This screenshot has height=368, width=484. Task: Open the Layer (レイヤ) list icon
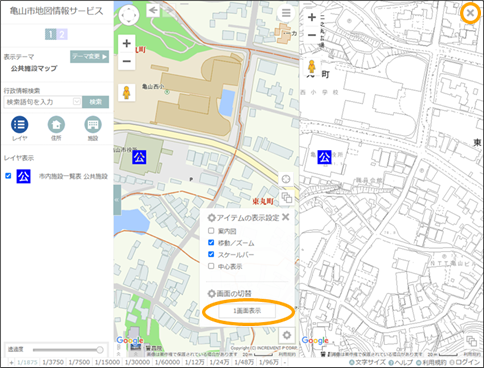click(20, 125)
